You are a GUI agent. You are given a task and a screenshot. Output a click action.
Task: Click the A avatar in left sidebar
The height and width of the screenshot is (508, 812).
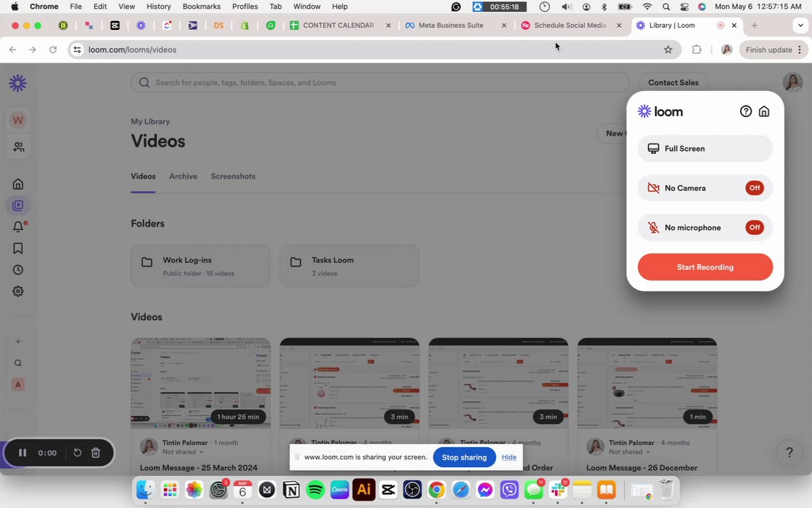point(18,385)
